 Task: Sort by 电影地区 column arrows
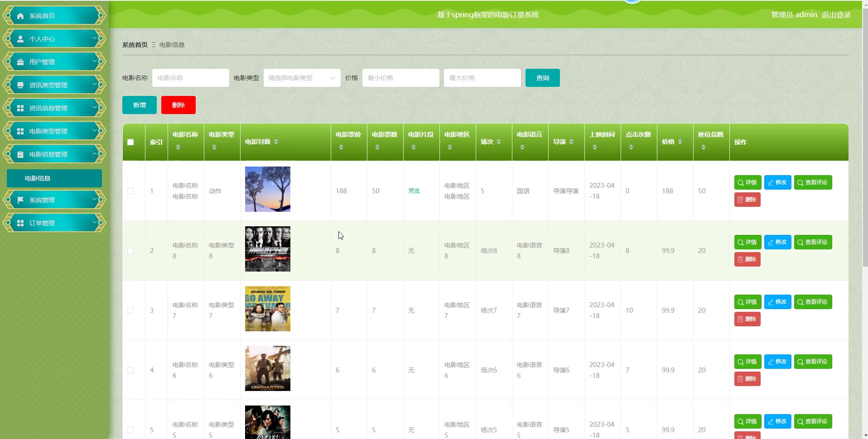click(x=450, y=147)
